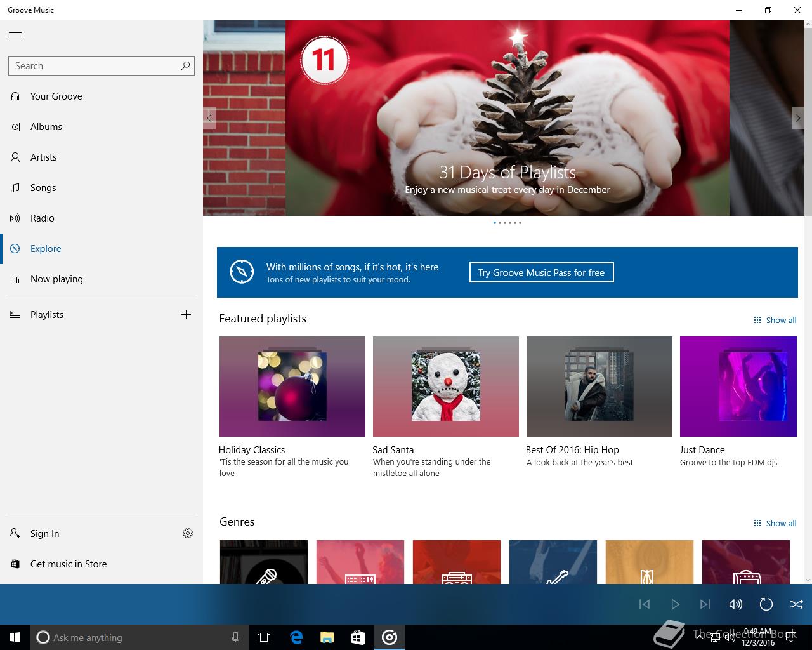812x650 pixels.
Task: Click the Just Dance title text
Action: [702, 449]
